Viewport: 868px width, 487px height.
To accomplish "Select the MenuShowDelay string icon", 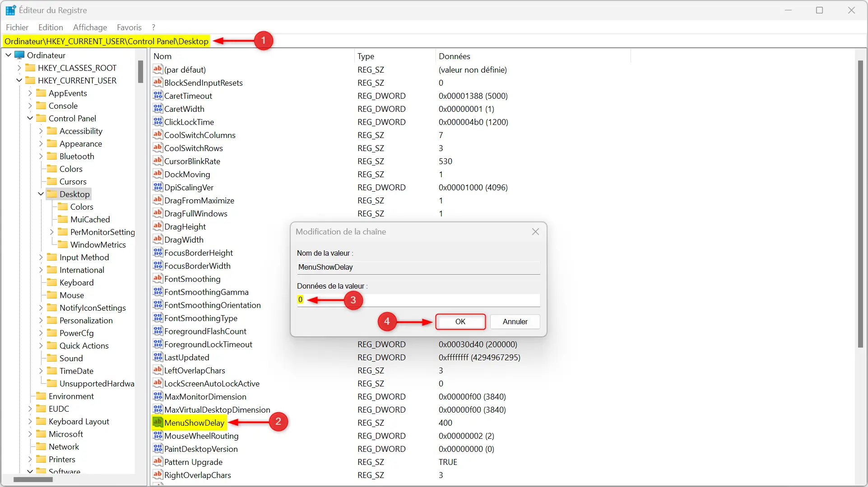I will point(158,423).
